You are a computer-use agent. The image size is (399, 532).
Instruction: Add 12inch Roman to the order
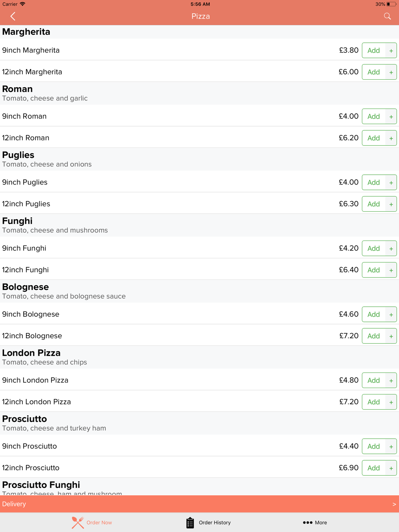pyautogui.click(x=374, y=138)
